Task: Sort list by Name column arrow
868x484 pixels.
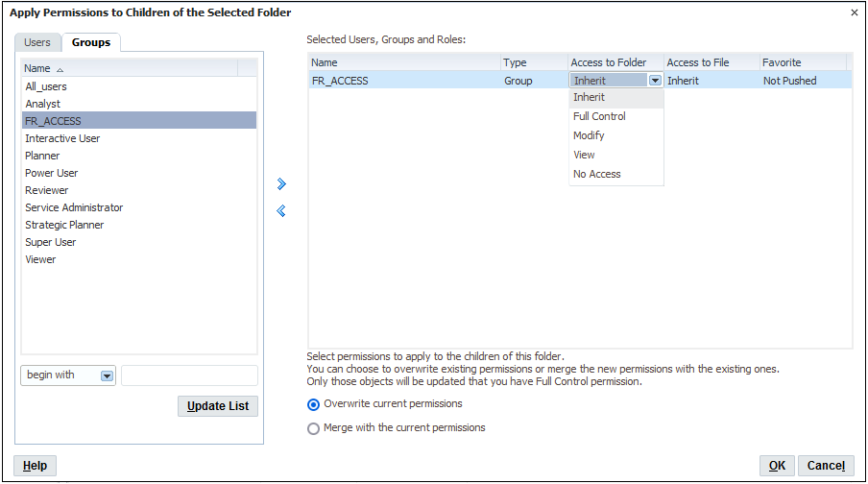Action: tap(60, 69)
